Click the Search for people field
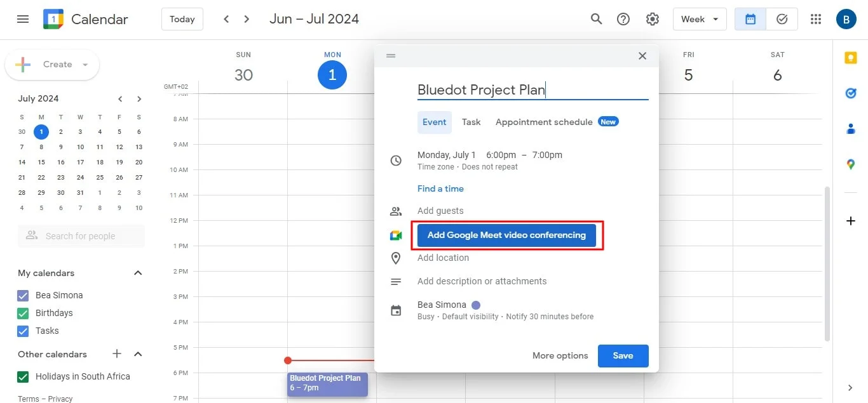868x403 pixels. [x=81, y=235]
